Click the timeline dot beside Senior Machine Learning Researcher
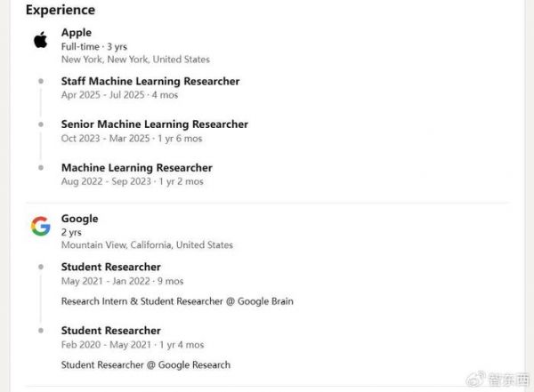This screenshot has height=392, width=534. coord(40,124)
